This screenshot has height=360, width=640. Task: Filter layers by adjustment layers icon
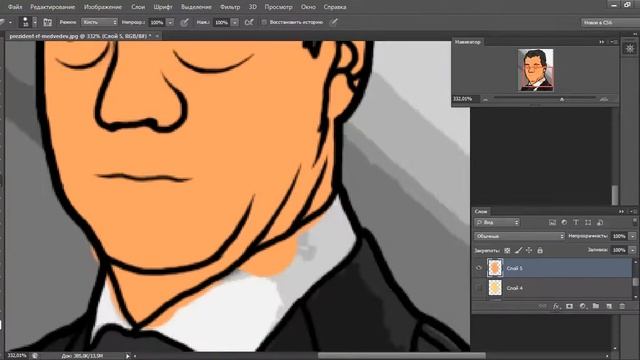click(564, 222)
